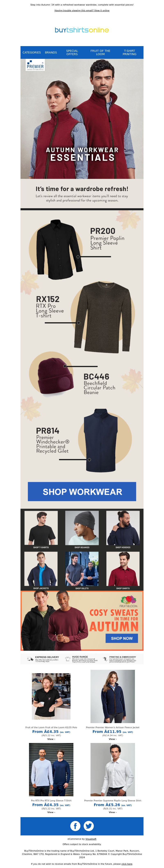Click the Fruit of the Loom logo

click(x=128, y=602)
